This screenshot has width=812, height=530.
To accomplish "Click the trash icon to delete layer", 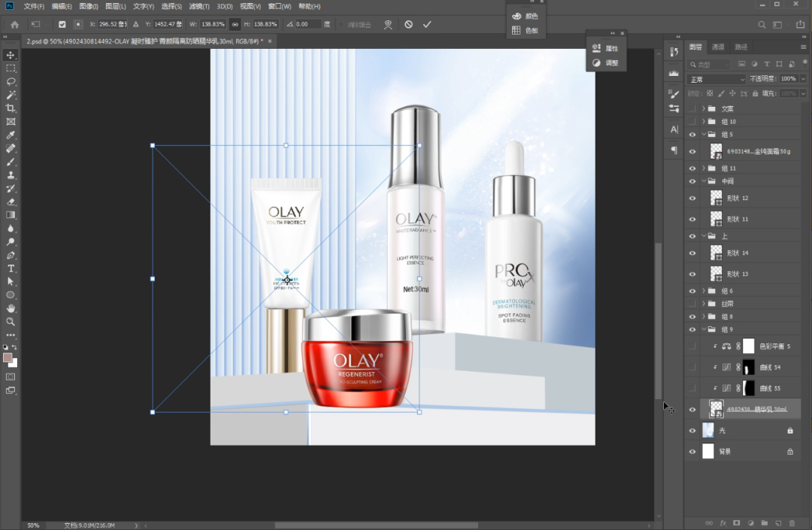I will (x=792, y=523).
